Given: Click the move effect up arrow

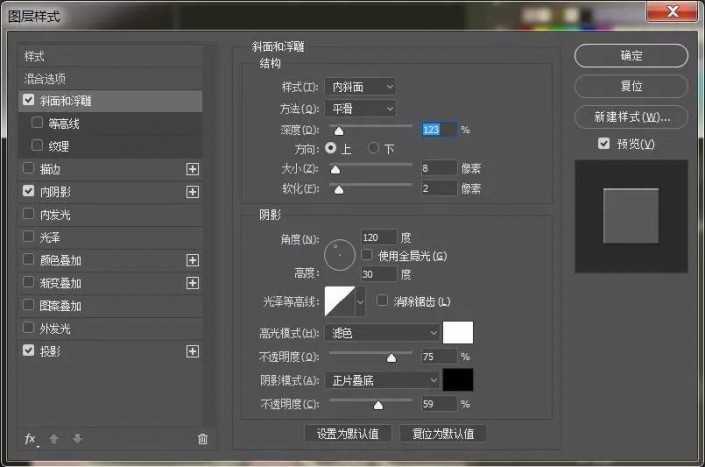Looking at the screenshot, I should coord(55,438).
